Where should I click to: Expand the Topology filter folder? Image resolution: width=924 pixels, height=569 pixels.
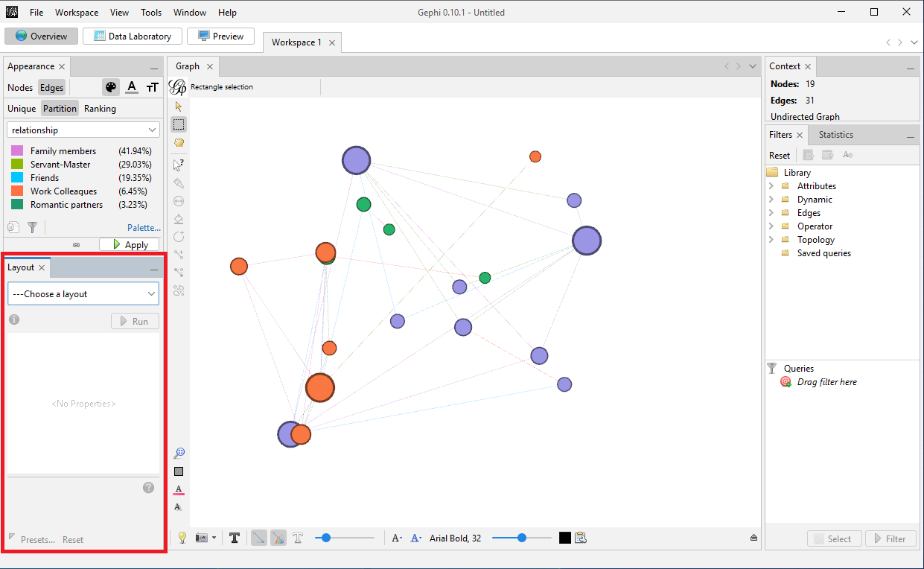[772, 239]
